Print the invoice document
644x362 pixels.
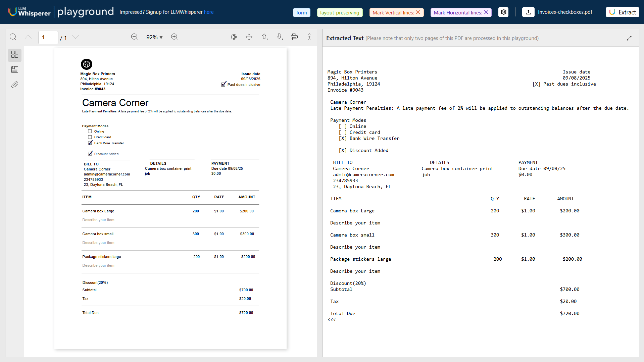[x=294, y=37]
